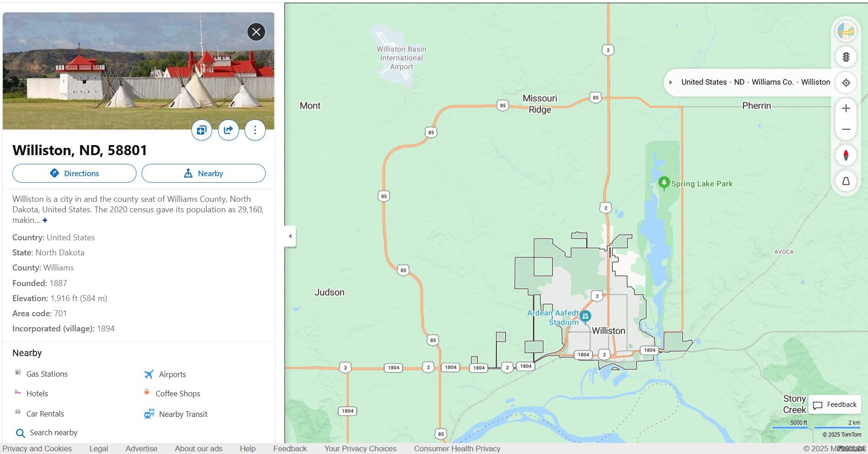The width and height of the screenshot is (868, 454).
Task: Close the Williston info panel
Action: coord(256,32)
